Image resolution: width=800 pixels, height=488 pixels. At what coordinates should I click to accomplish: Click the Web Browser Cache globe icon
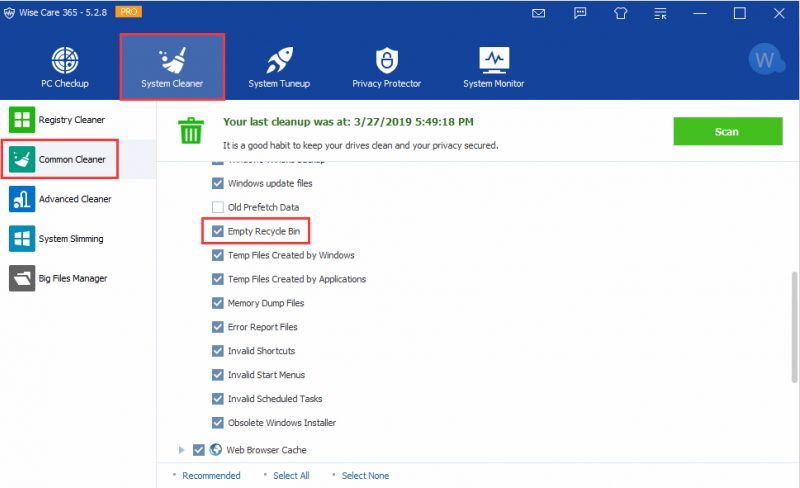pyautogui.click(x=216, y=449)
